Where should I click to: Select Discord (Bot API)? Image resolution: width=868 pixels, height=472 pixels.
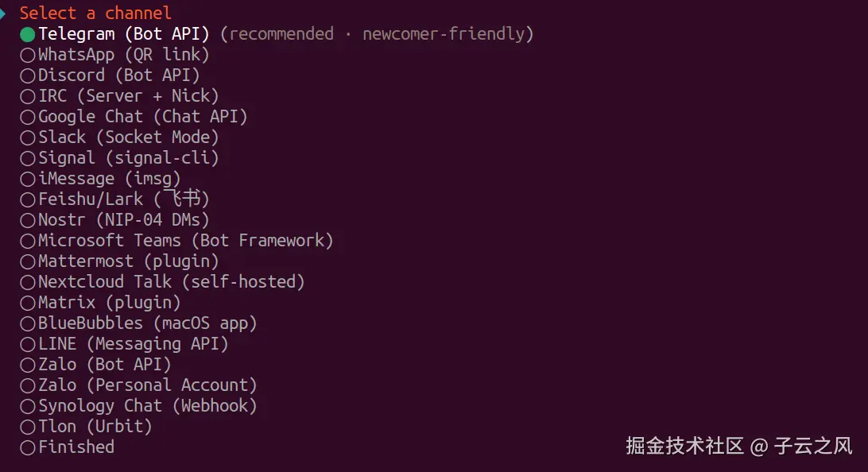(x=103, y=75)
